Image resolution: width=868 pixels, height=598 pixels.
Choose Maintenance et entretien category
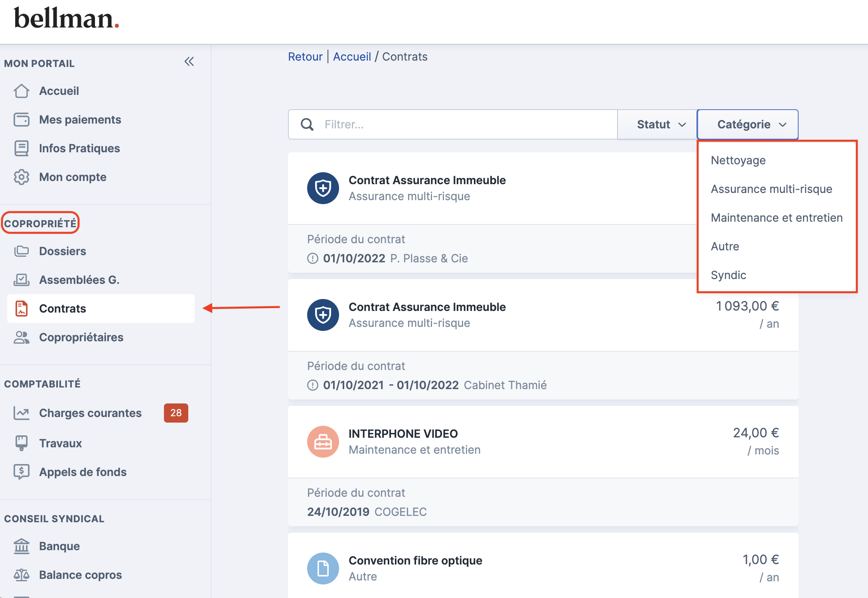point(776,218)
